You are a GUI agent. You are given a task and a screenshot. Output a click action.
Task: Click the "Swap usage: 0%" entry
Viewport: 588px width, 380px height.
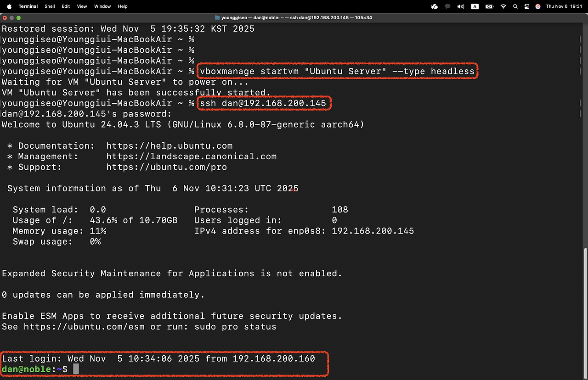pyautogui.click(x=57, y=241)
